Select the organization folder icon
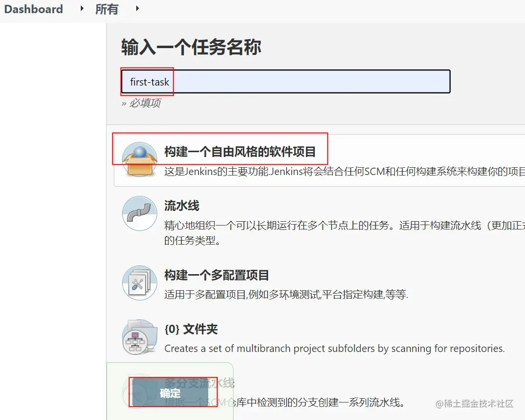 tap(140, 337)
